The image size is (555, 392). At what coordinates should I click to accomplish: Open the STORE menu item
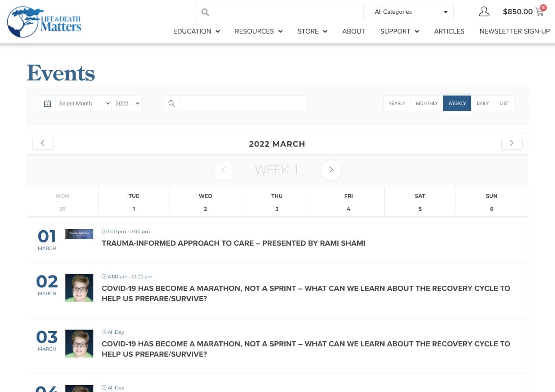tap(308, 31)
